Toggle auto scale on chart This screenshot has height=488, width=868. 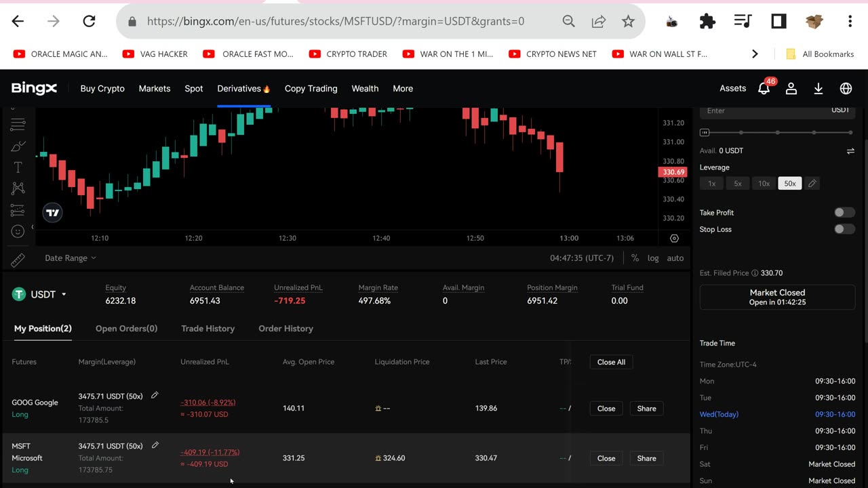[x=675, y=258]
